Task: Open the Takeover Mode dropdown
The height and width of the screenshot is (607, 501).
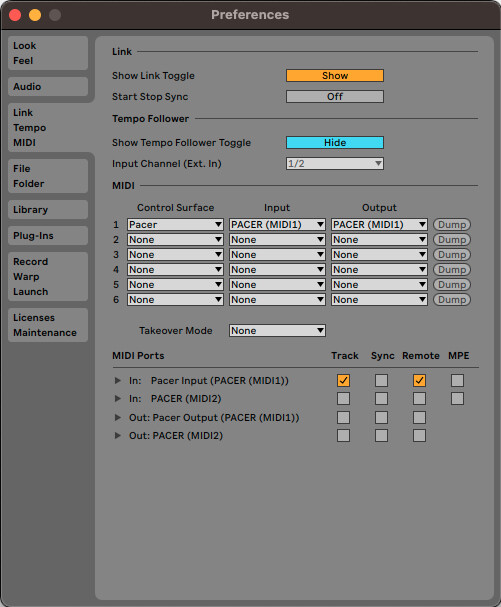Action: point(277,331)
